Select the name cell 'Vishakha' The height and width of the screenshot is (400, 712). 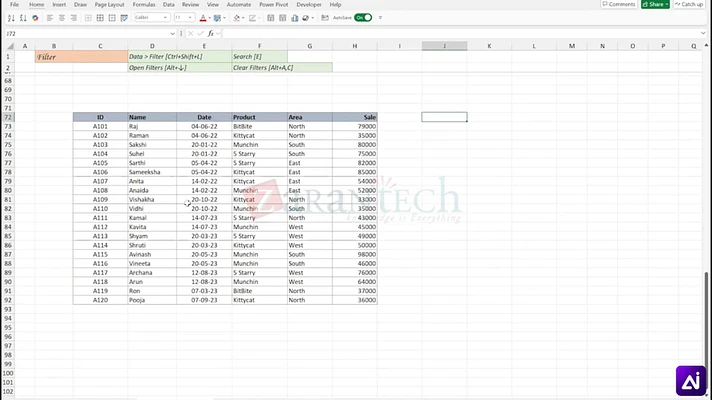click(x=152, y=199)
